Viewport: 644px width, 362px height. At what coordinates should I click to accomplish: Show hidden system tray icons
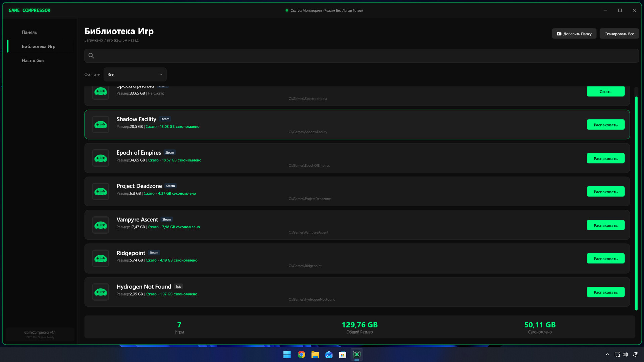pyautogui.click(x=607, y=355)
